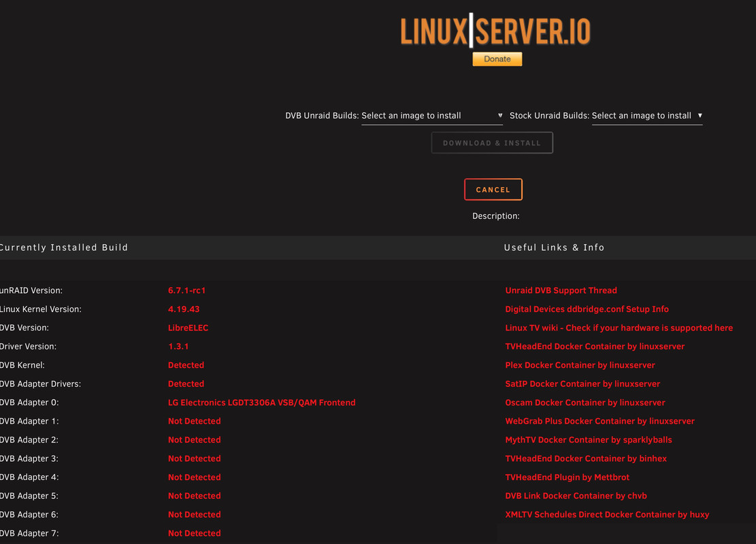The image size is (756, 544).
Task: Click the Currently Installed Build heading
Action: (x=64, y=248)
